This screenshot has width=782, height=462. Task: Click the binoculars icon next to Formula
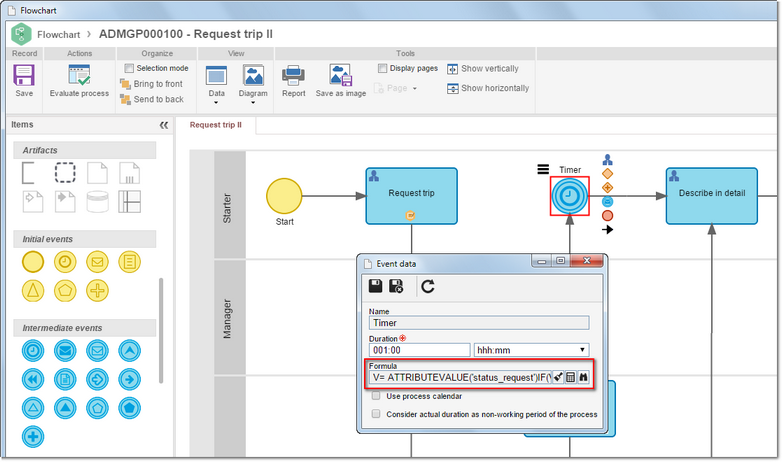pos(583,377)
